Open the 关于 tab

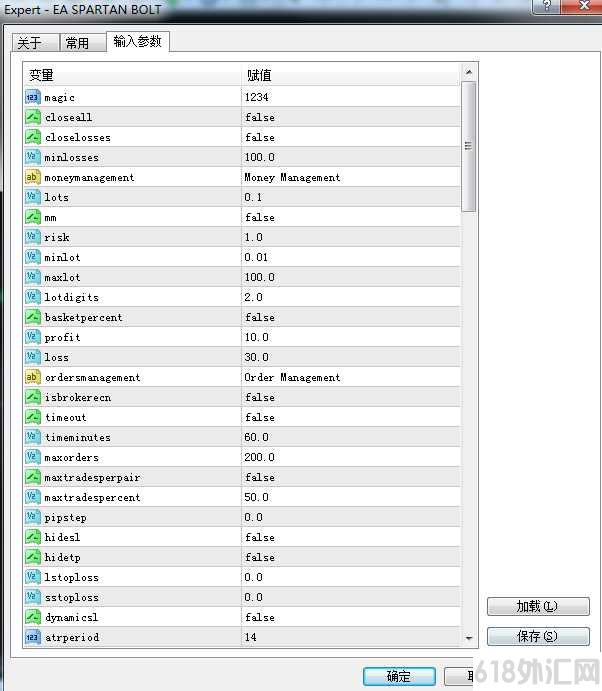[x=35, y=43]
